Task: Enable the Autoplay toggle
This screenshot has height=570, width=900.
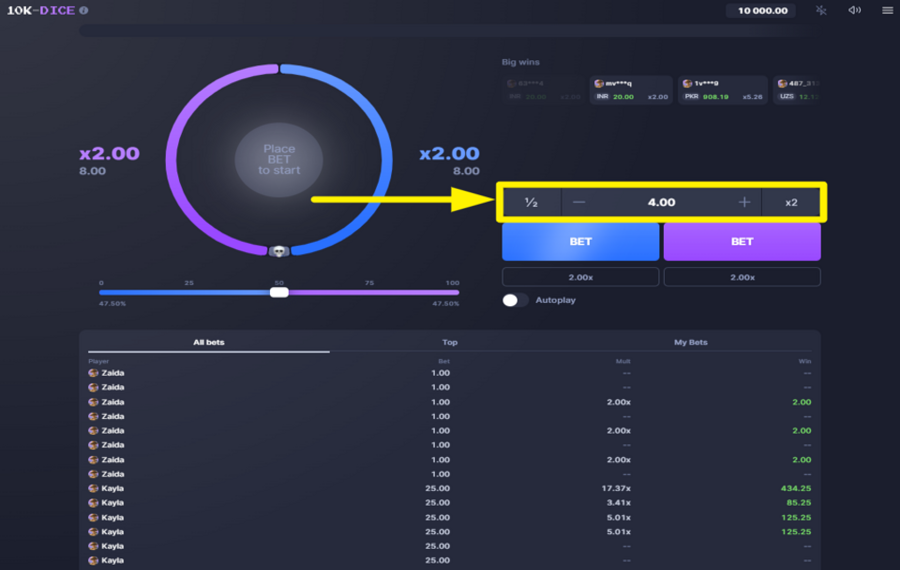Action: 514,300
